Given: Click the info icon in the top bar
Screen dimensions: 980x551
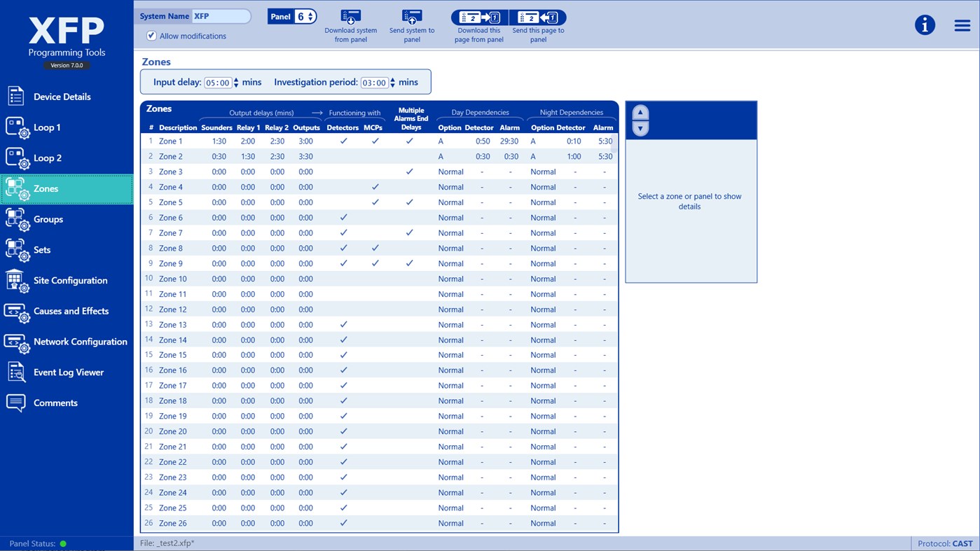Looking at the screenshot, I should pos(925,25).
